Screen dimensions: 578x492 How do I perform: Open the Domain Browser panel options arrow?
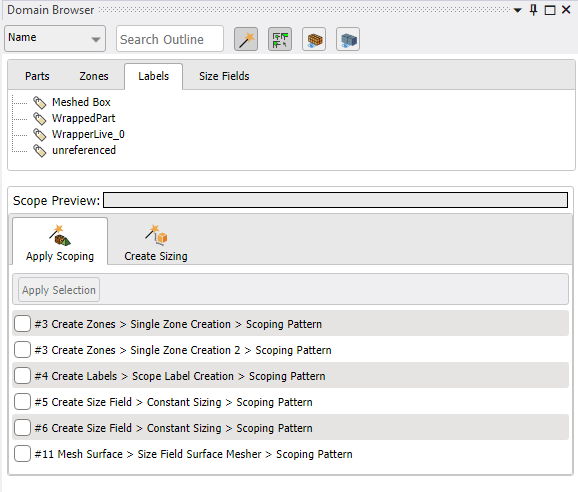coord(518,10)
